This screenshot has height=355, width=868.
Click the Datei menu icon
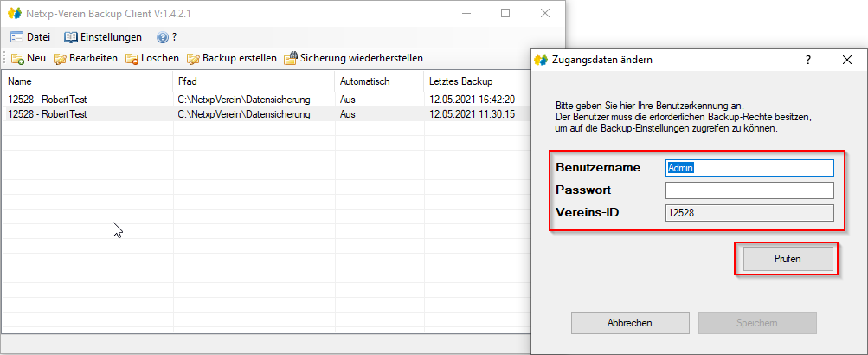coord(17,37)
